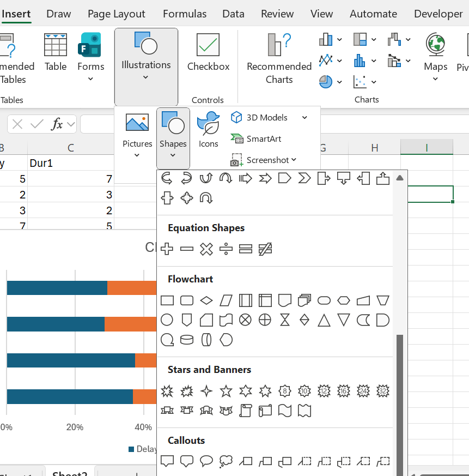469x476 pixels.
Task: Insert the oval speech bubble callout
Action: pyautogui.click(x=206, y=461)
